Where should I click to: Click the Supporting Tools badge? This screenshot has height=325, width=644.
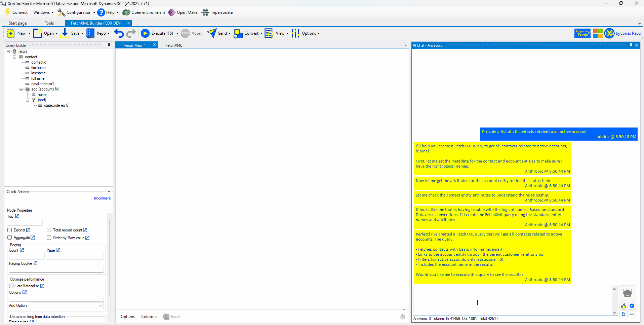[x=582, y=33]
